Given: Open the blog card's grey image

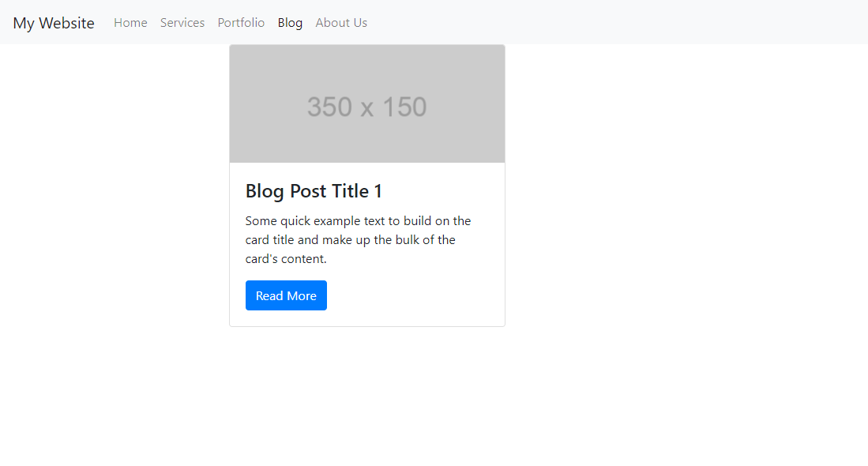Looking at the screenshot, I should [x=366, y=104].
